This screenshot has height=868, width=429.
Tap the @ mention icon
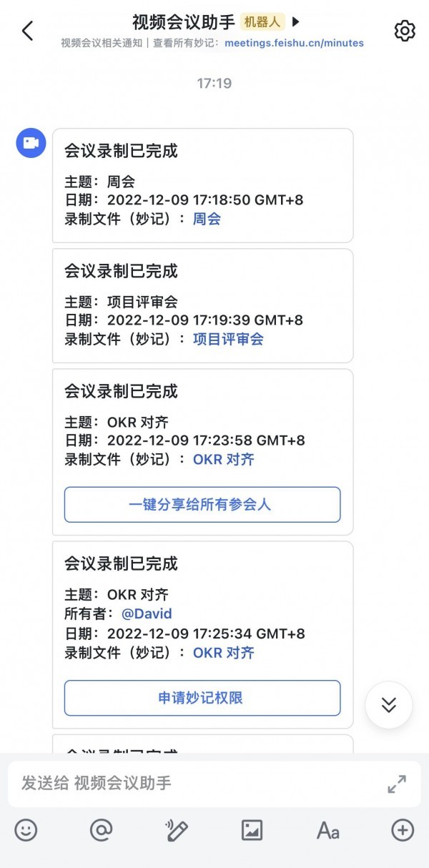[x=102, y=830]
